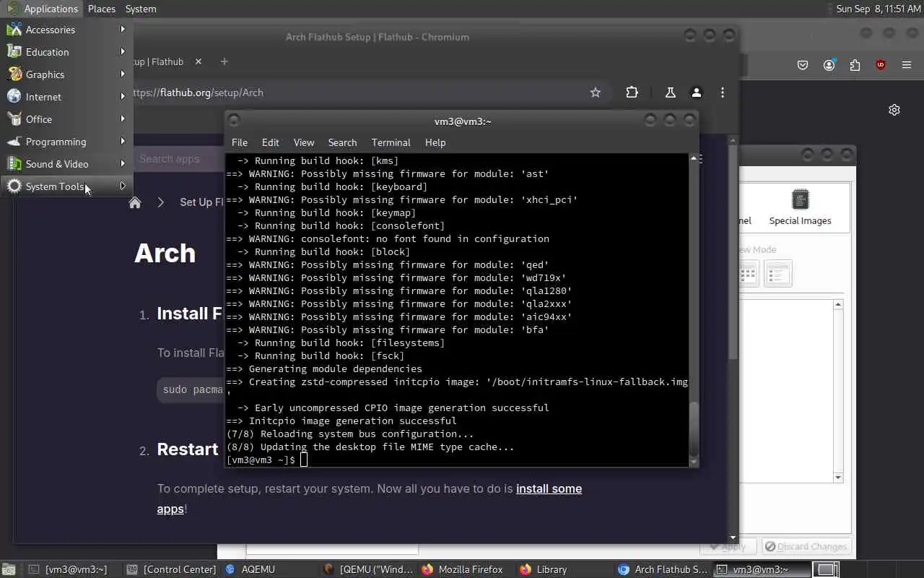This screenshot has width=924, height=578.
Task: Click the AQEMU list scrollbar up arrow
Action: [x=838, y=304]
